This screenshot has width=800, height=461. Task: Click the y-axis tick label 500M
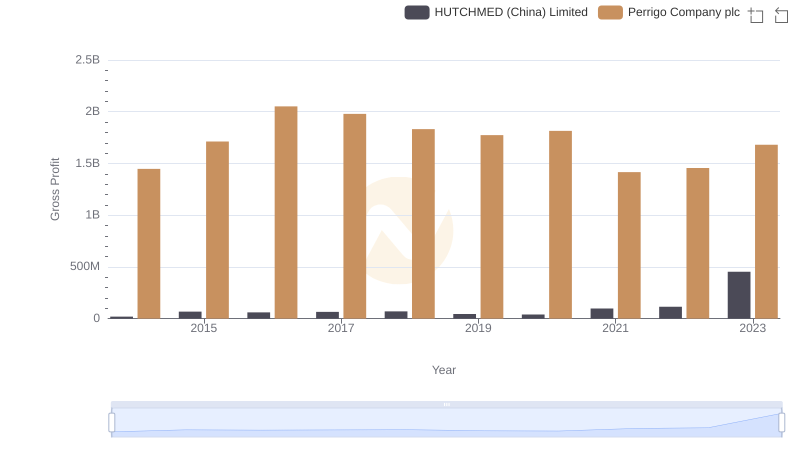(x=85, y=266)
